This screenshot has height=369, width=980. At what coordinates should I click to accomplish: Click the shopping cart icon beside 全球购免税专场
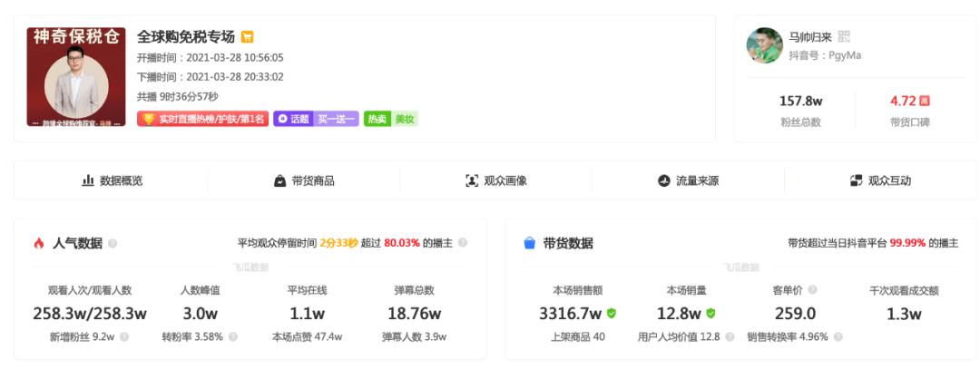point(247,37)
